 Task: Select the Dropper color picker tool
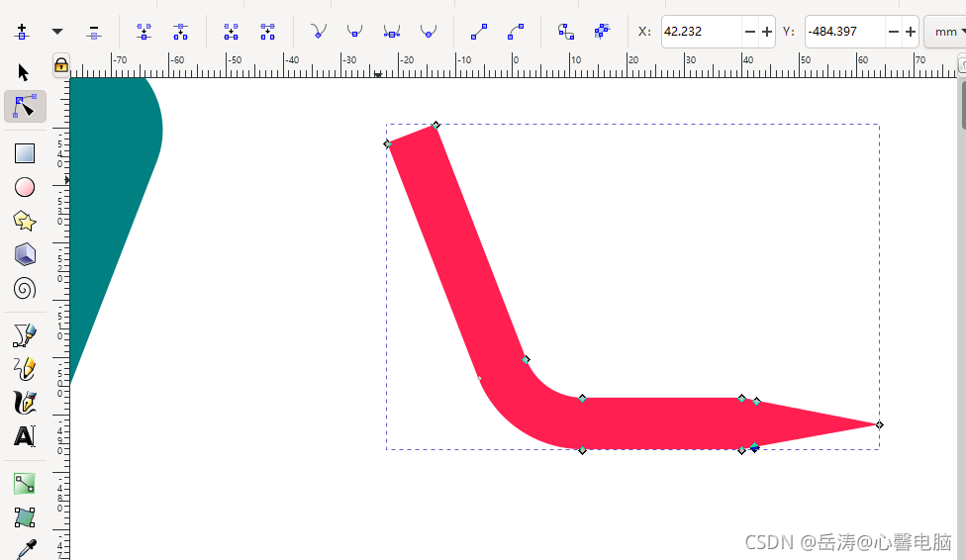(x=25, y=549)
